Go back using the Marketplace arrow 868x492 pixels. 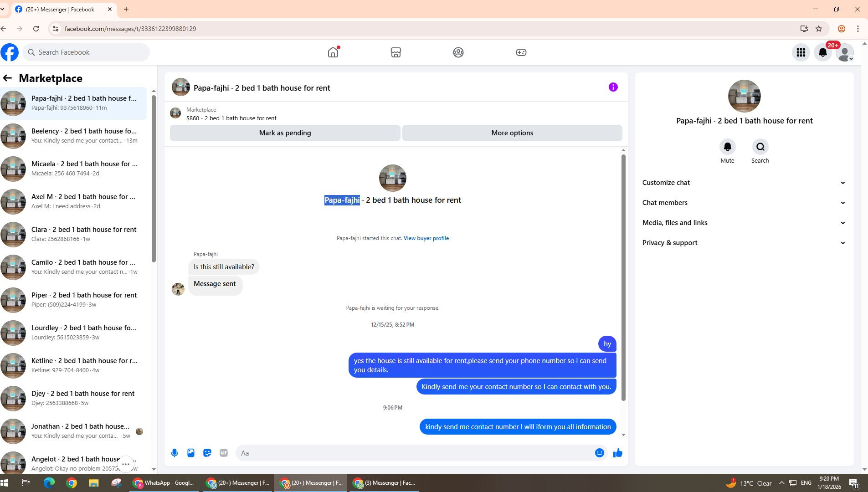7,78
